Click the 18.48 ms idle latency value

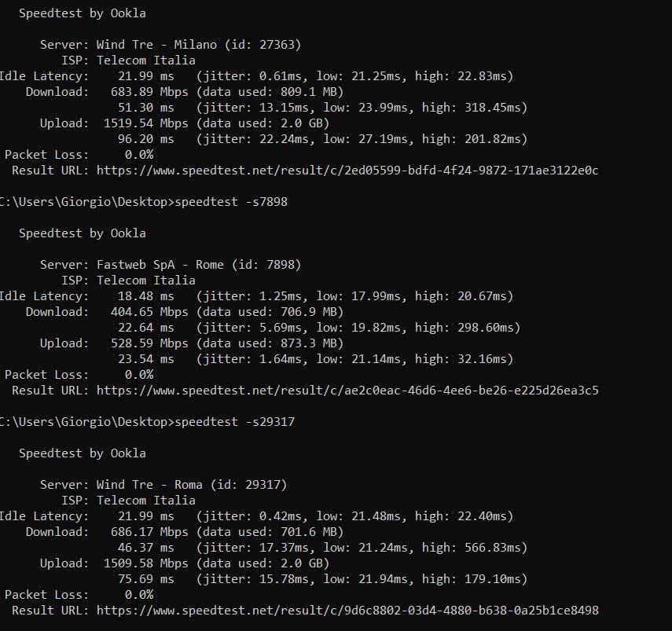pyautogui.click(x=145, y=296)
